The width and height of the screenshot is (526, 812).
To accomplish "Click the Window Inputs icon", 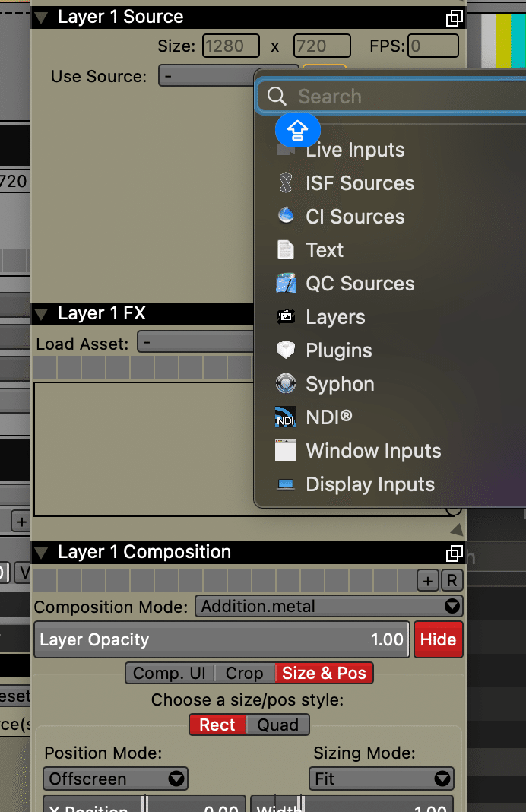I will coord(285,450).
